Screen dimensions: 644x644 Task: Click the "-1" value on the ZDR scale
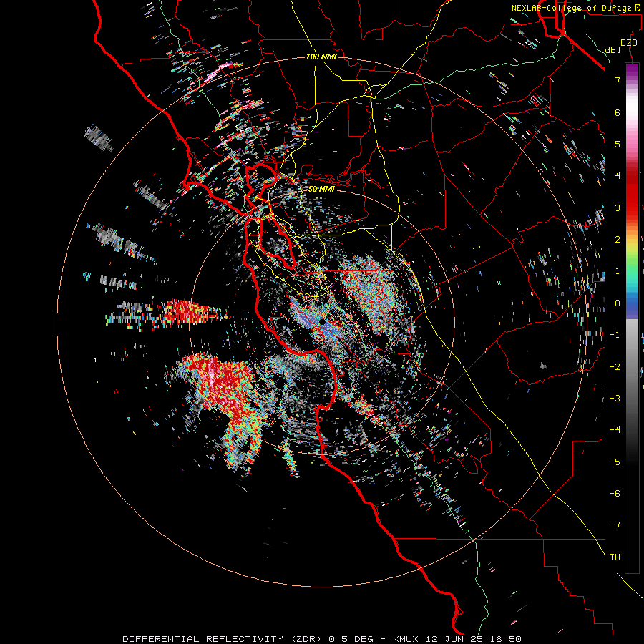(x=615, y=335)
